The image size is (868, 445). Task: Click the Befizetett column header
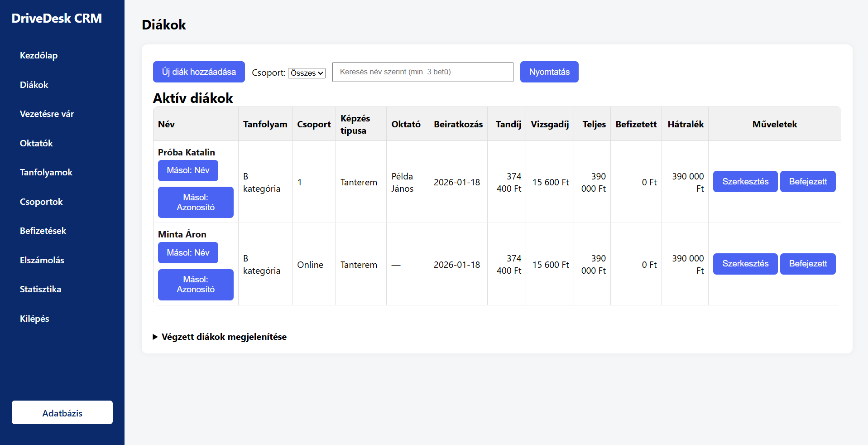coord(636,124)
